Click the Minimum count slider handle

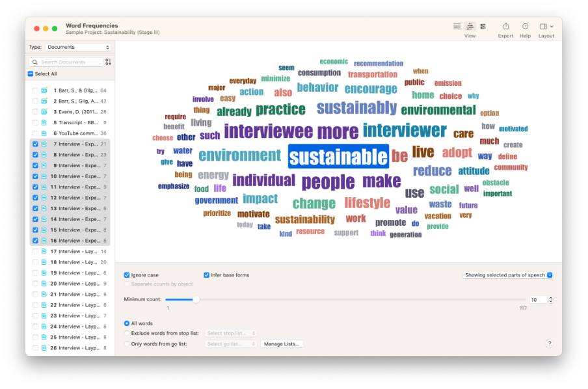pyautogui.click(x=196, y=300)
